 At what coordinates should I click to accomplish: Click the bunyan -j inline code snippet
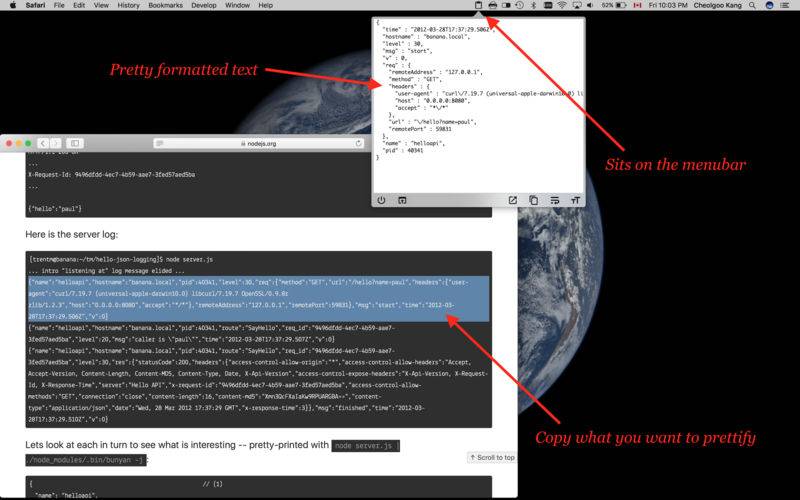click(x=86, y=460)
